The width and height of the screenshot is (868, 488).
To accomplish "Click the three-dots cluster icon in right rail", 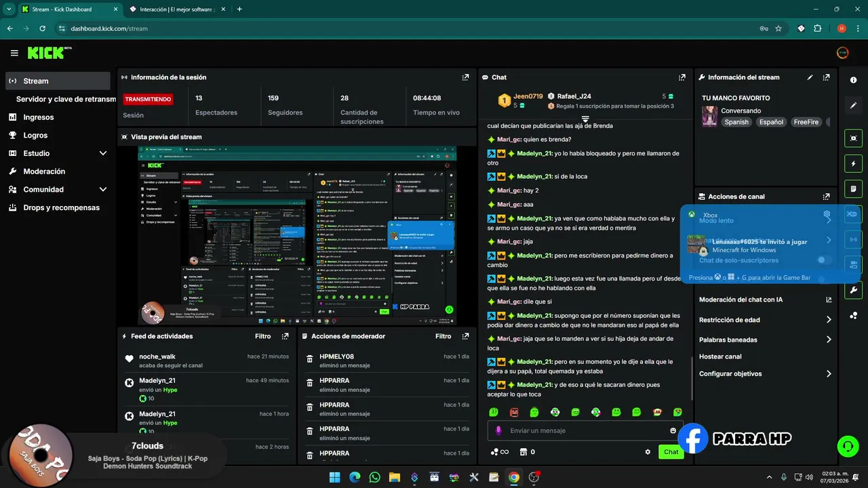I will click(853, 315).
